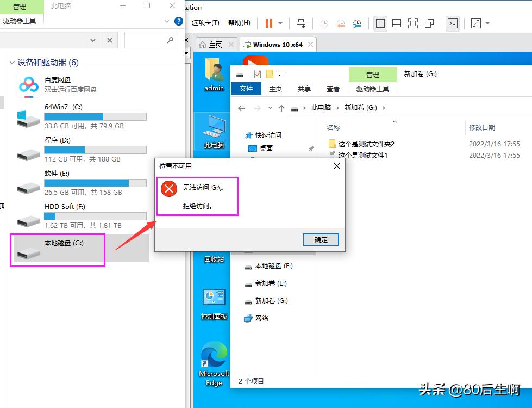Suspend the virtual machine with the pause icon
The width and height of the screenshot is (532, 408).
point(268,23)
